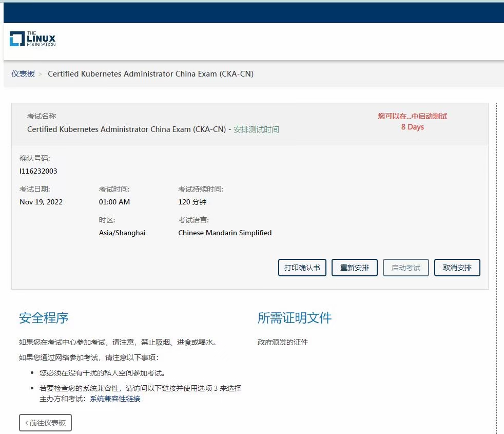Click the 确认号码 label

tap(35, 158)
